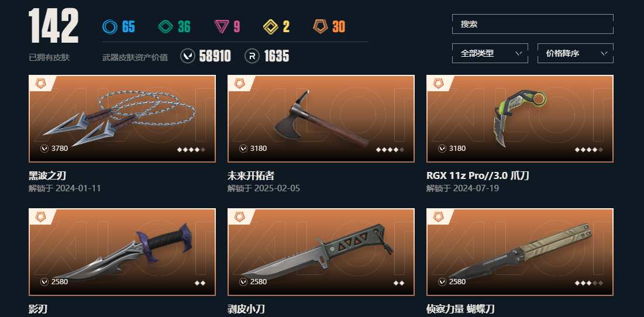Open the 价格降序 sort order dropdown
This screenshot has height=317, width=644.
(576, 53)
